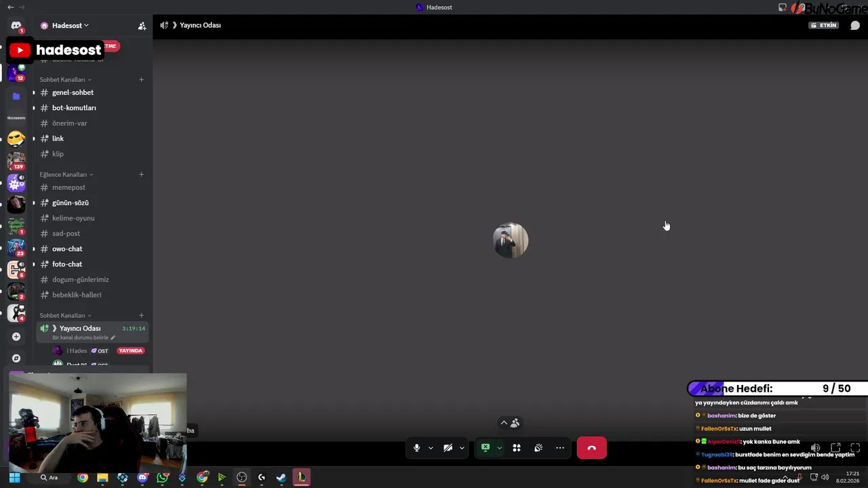868x488 pixels.
Task: Open File Explorer from taskbar
Action: [x=102, y=478]
